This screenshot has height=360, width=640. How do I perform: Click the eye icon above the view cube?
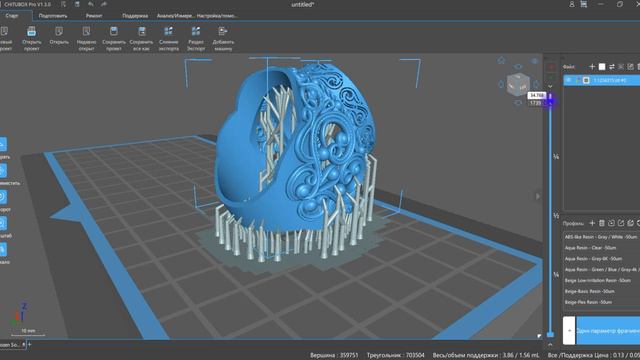click(x=518, y=67)
